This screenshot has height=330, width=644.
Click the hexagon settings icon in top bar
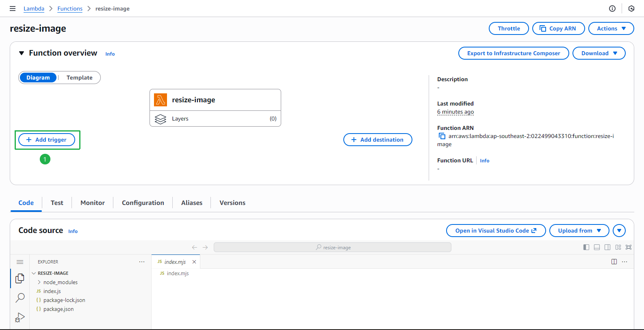coord(631,9)
